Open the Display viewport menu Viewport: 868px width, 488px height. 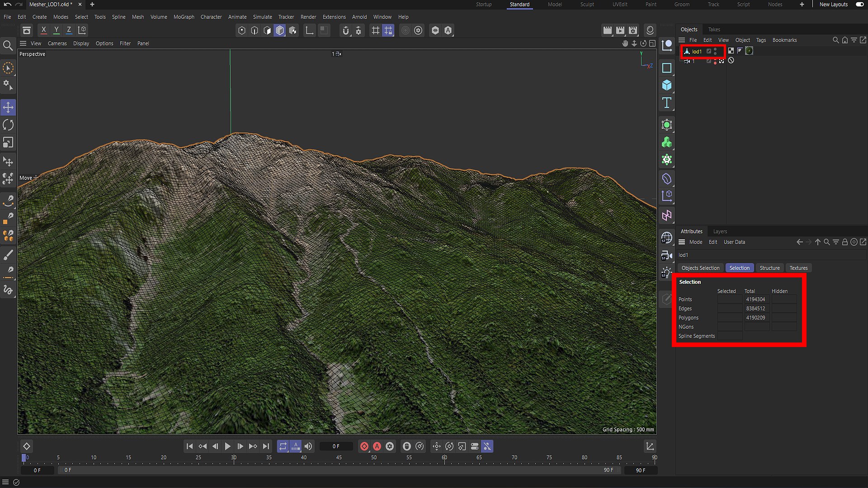pos(81,43)
